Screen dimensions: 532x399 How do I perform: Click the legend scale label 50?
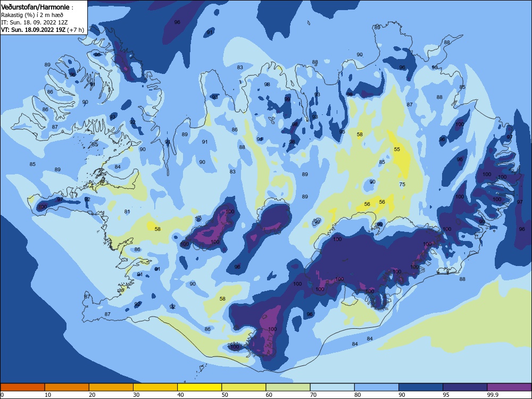point(225,395)
